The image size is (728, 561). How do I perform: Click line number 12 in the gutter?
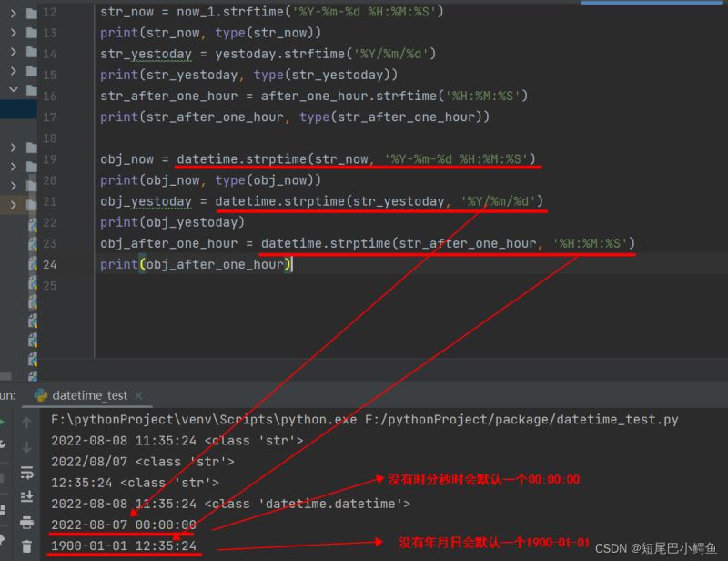(x=50, y=12)
